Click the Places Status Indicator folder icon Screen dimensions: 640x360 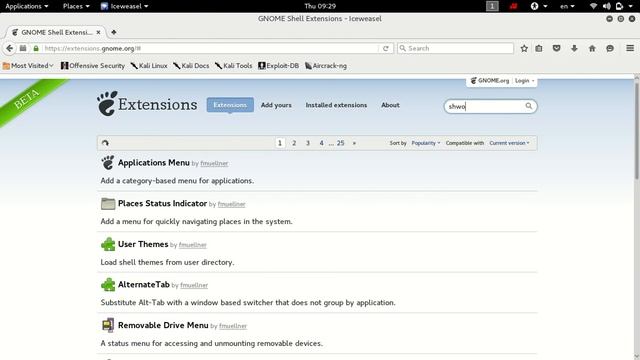coord(108,203)
